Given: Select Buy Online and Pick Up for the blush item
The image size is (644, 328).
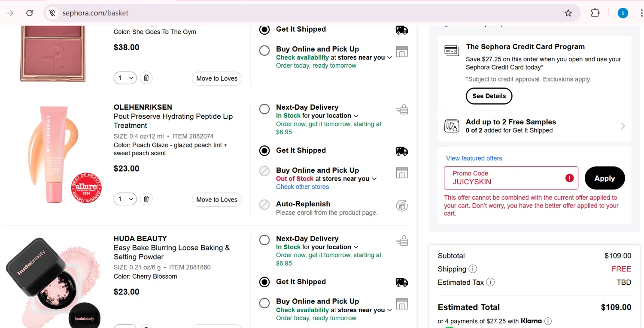Looking at the screenshot, I should click(264, 51).
